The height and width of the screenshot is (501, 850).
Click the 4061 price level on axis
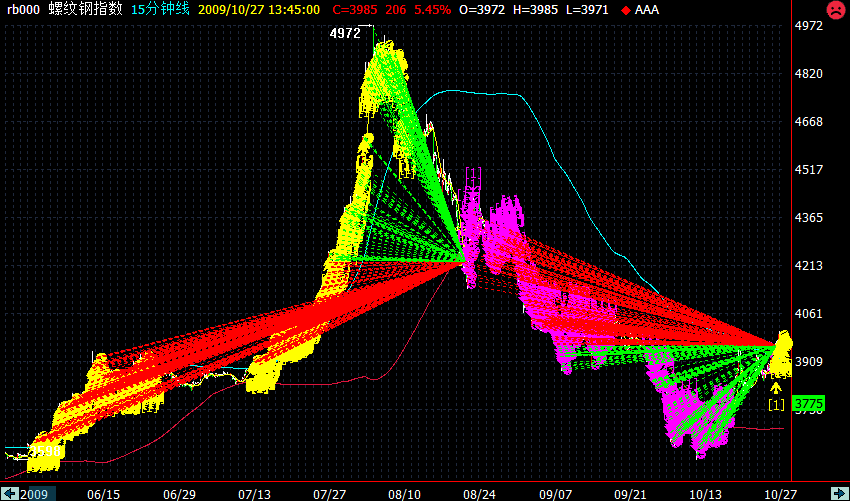coord(807,314)
